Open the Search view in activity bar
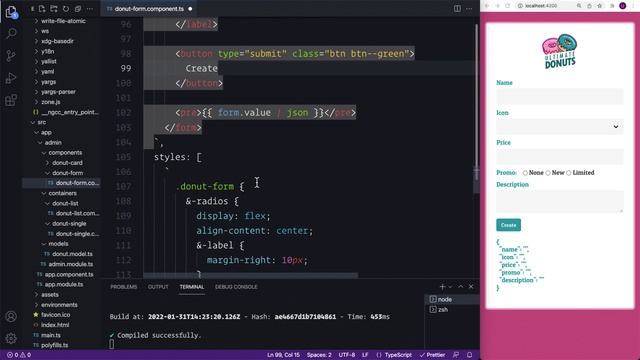 [x=11, y=33]
